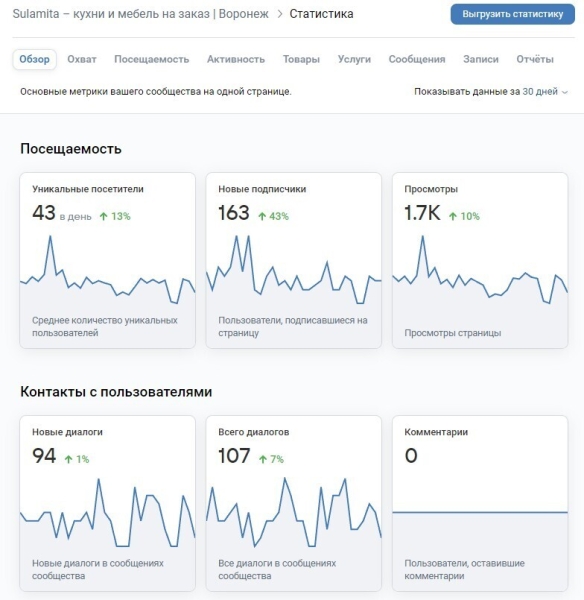
Task: Open the Товары tab
Action: (x=301, y=59)
